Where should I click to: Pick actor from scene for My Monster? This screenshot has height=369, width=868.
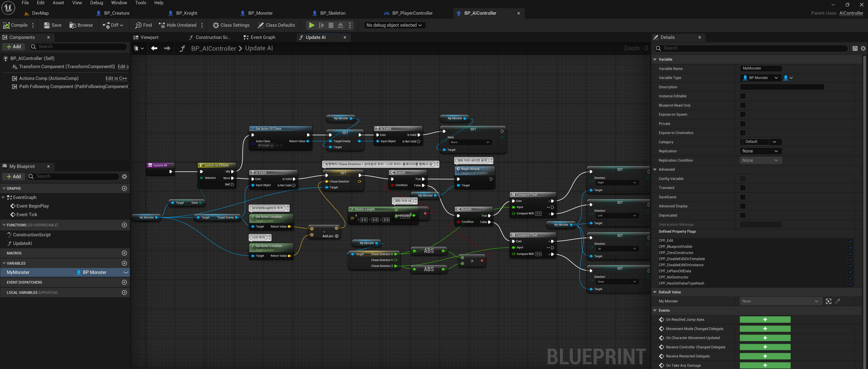point(828,301)
